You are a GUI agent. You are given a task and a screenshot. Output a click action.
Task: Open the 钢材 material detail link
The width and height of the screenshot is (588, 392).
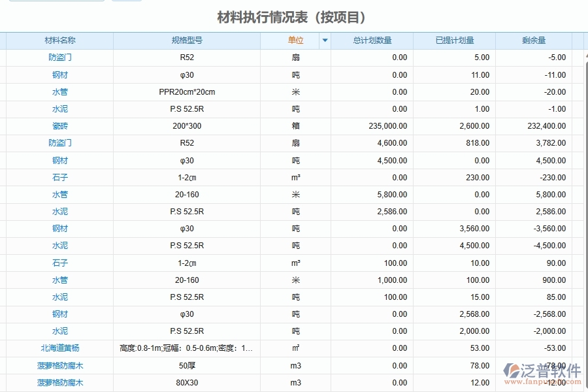point(60,74)
